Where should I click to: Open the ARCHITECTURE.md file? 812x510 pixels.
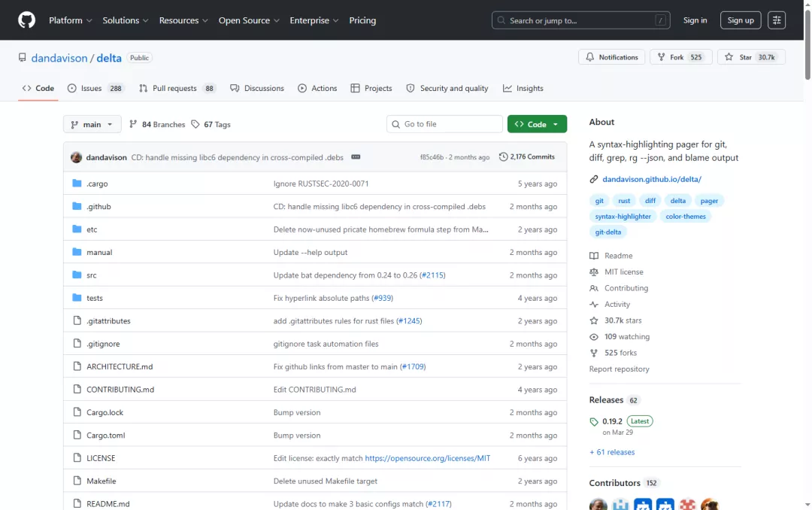(120, 366)
